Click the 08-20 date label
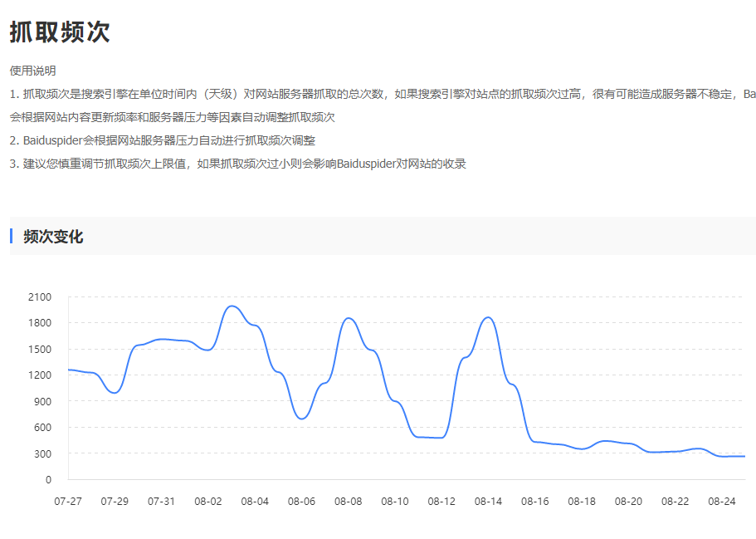This screenshot has height=539, width=756. point(629,502)
